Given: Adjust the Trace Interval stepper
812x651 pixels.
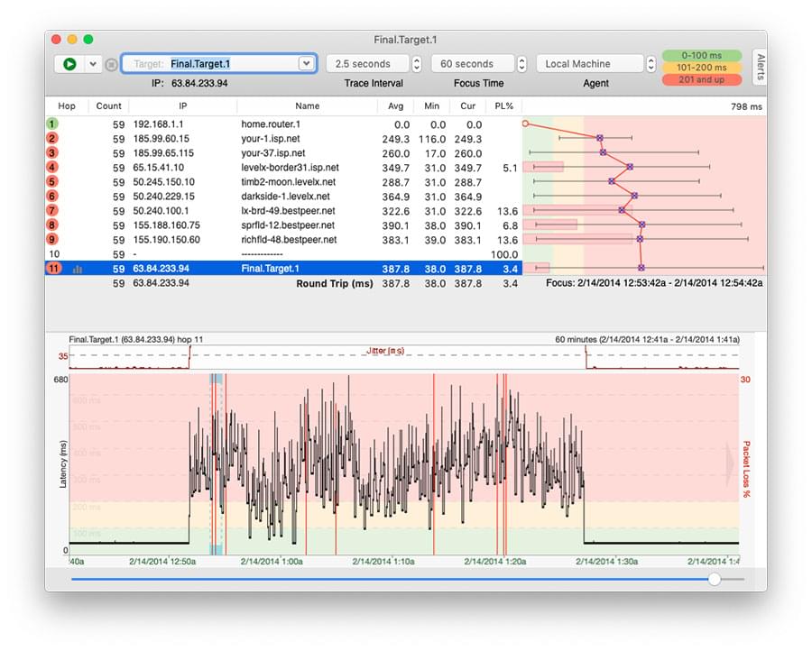Looking at the screenshot, I should (x=416, y=64).
